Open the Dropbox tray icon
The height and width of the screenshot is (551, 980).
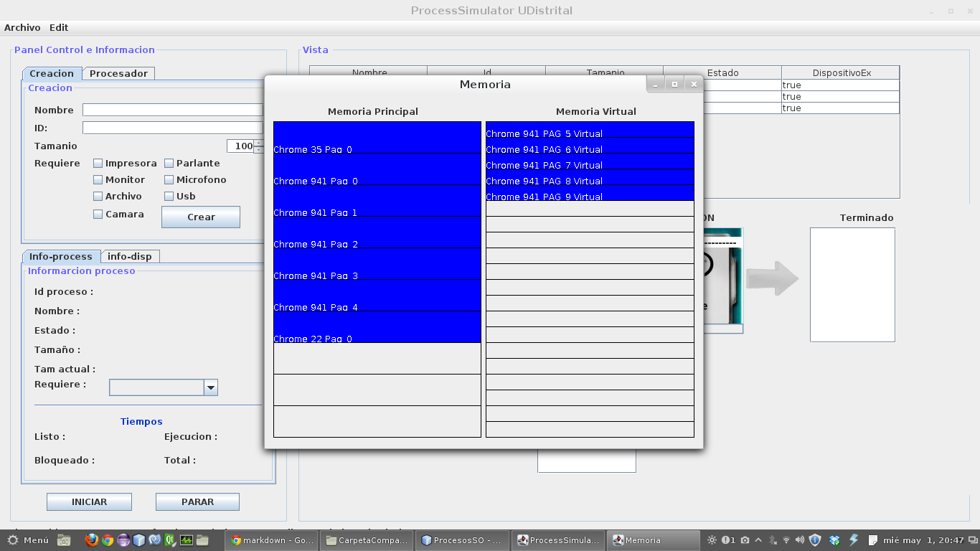[834, 540]
